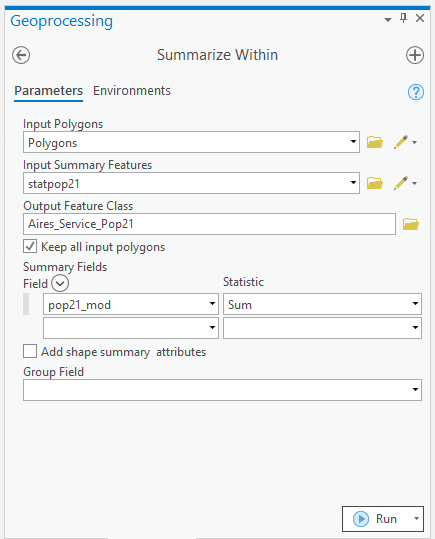Image resolution: width=435 pixels, height=539 pixels.
Task: Click the plus icon beside Summarize Within
Action: coord(415,55)
